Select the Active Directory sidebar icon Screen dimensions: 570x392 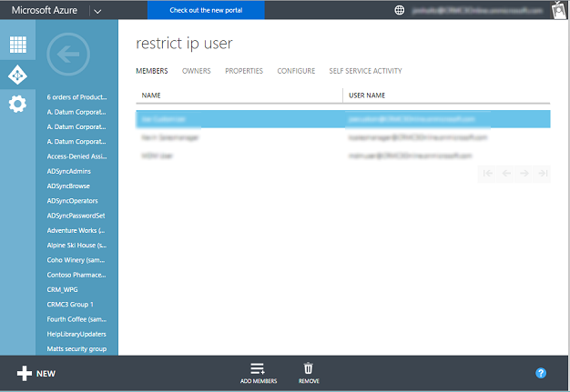[x=17, y=74]
